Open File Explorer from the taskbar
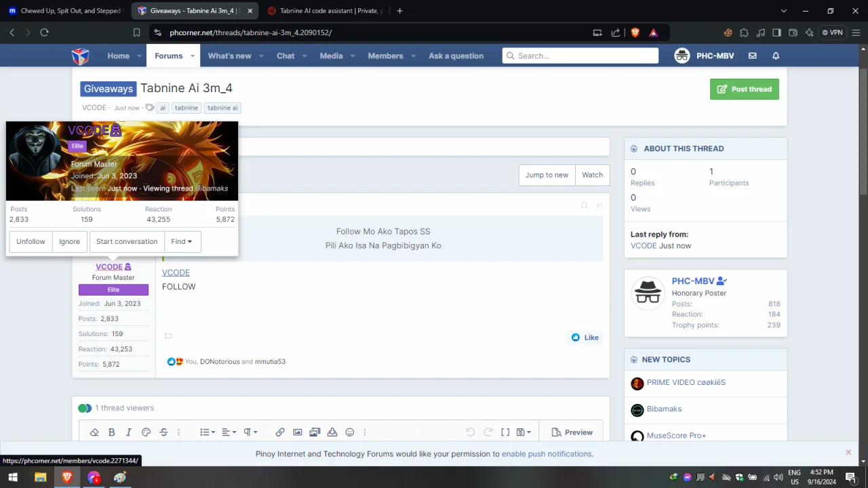 coord(40,477)
